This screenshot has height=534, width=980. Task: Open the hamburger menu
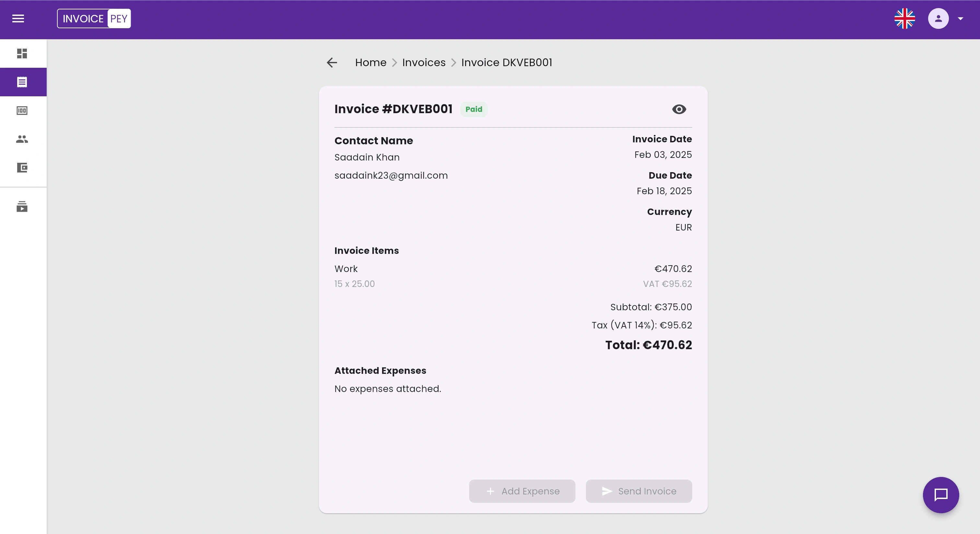click(x=18, y=18)
